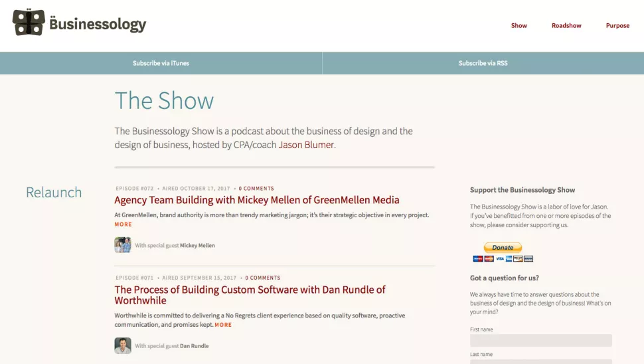Screen dimensions: 644x364
Task: Open the Dan Rundle custom software episode
Action: (x=250, y=295)
